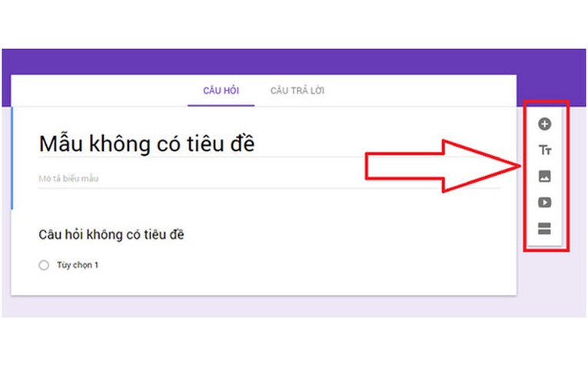Screen dimensions: 588x367
Task: Edit question title Câu hỏi không có tiêu đề
Action: pos(111,235)
